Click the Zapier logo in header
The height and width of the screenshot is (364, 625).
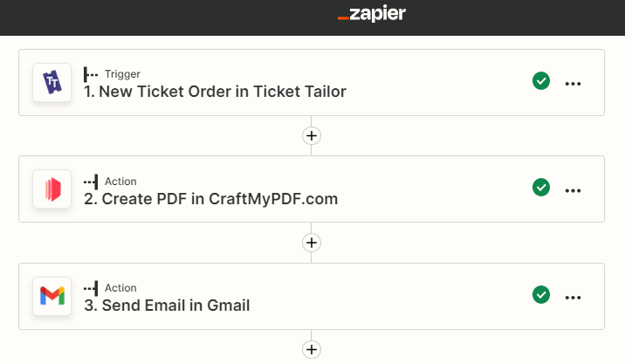point(372,14)
